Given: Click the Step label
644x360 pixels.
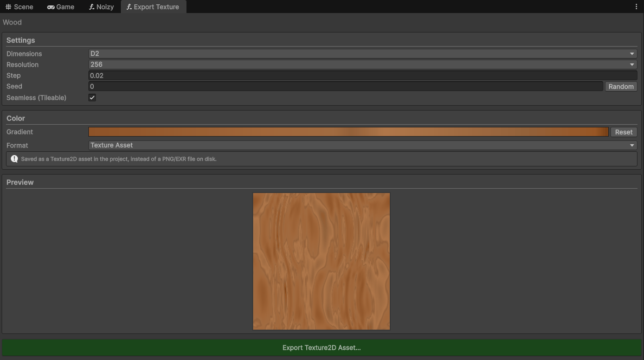Looking at the screenshot, I should 13,75.
